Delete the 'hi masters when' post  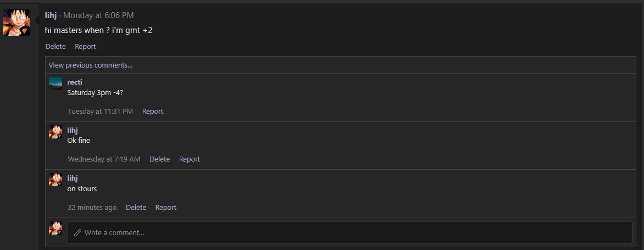click(55, 47)
